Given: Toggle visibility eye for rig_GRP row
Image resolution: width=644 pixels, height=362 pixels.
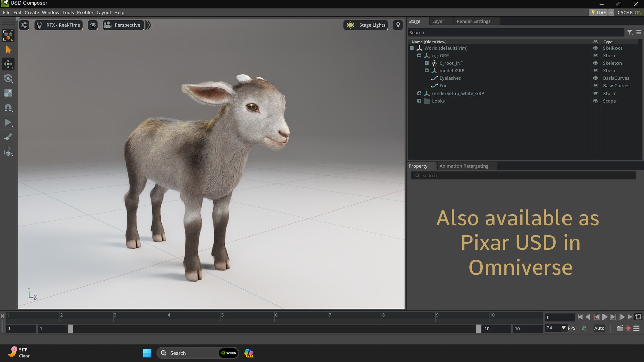Looking at the screenshot, I should [595, 56].
